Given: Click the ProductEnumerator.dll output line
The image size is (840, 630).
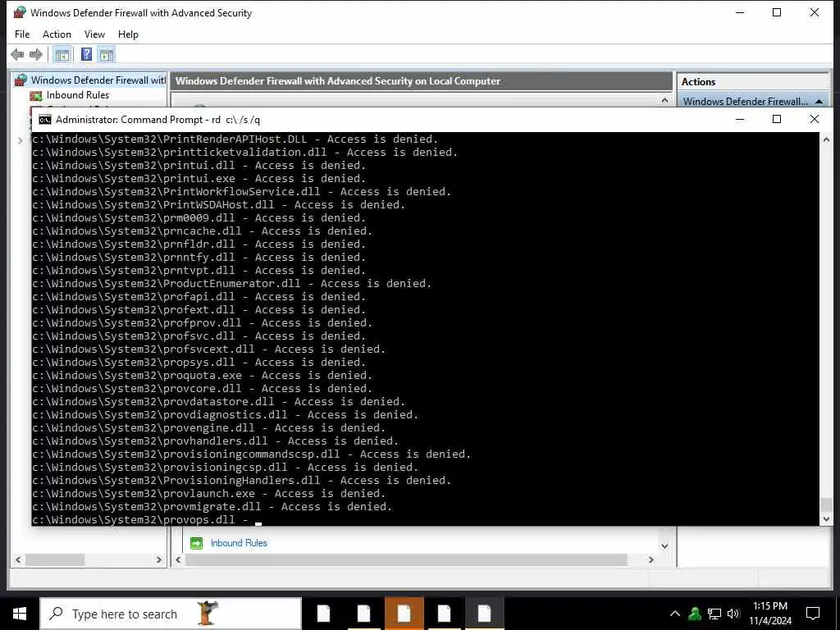Looking at the screenshot, I should 232,283.
